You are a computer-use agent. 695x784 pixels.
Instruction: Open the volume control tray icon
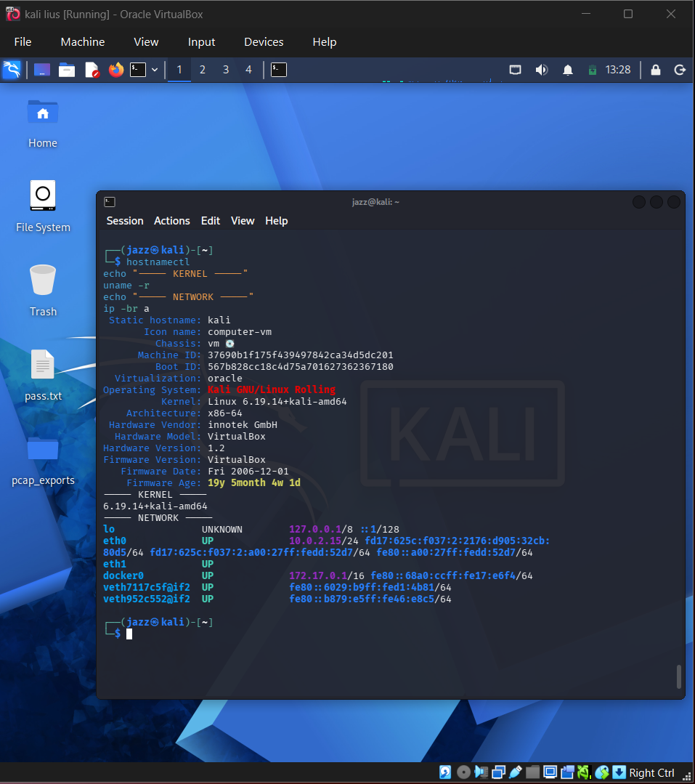pyautogui.click(x=542, y=70)
